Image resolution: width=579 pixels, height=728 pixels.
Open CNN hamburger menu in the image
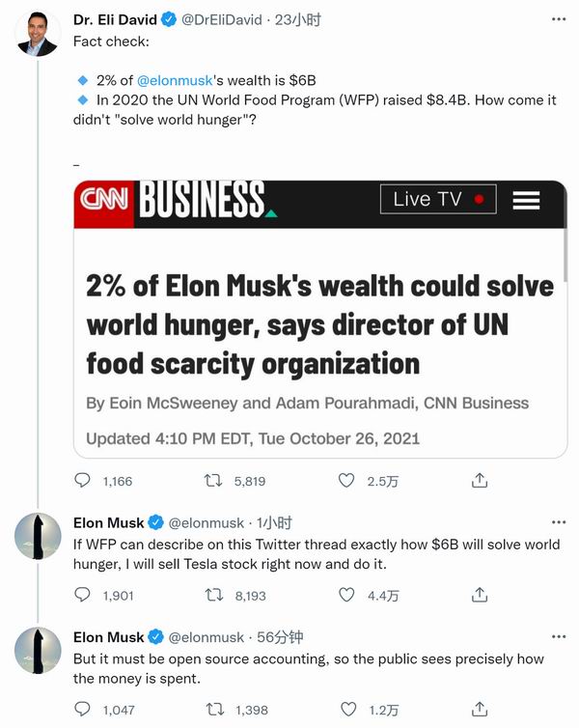coord(526,200)
